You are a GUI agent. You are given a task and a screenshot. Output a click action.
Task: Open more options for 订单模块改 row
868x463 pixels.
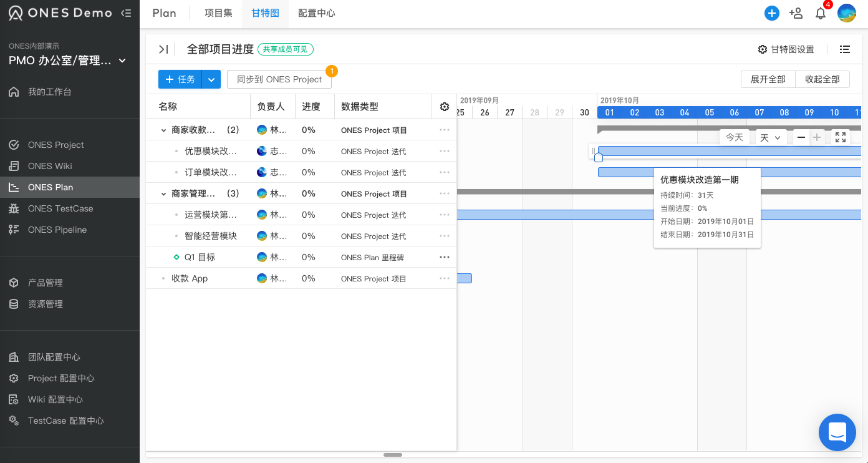[x=445, y=172]
